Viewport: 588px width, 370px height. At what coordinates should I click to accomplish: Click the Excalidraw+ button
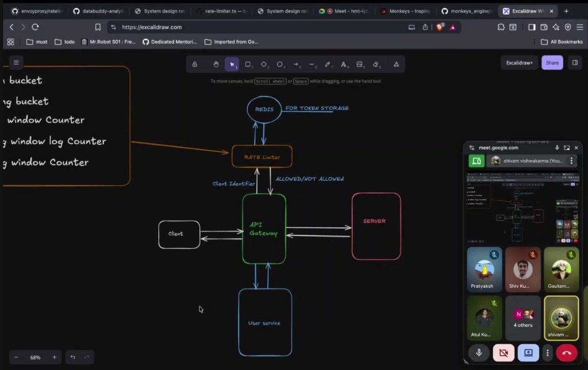pos(519,63)
